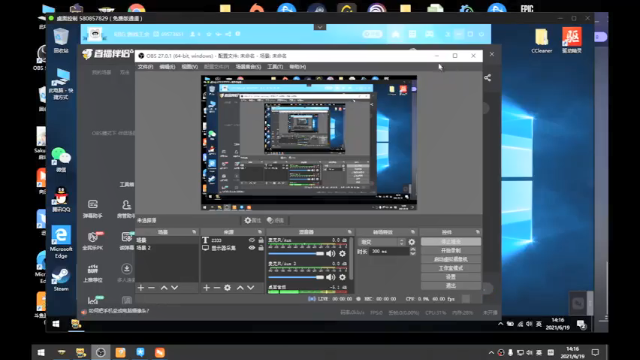Screen dimensions: 640x360
Task: Add a new scene with the plus icon
Action: 141,288
